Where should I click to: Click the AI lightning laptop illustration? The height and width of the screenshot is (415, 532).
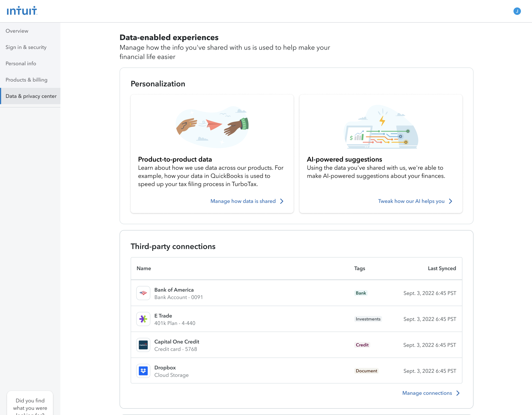[x=381, y=127]
